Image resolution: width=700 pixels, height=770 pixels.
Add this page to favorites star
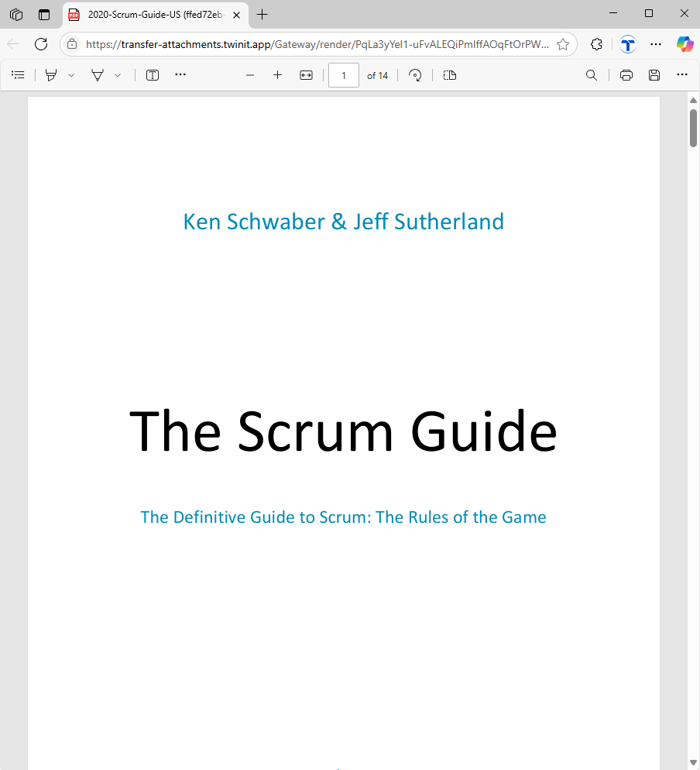pyautogui.click(x=562, y=44)
